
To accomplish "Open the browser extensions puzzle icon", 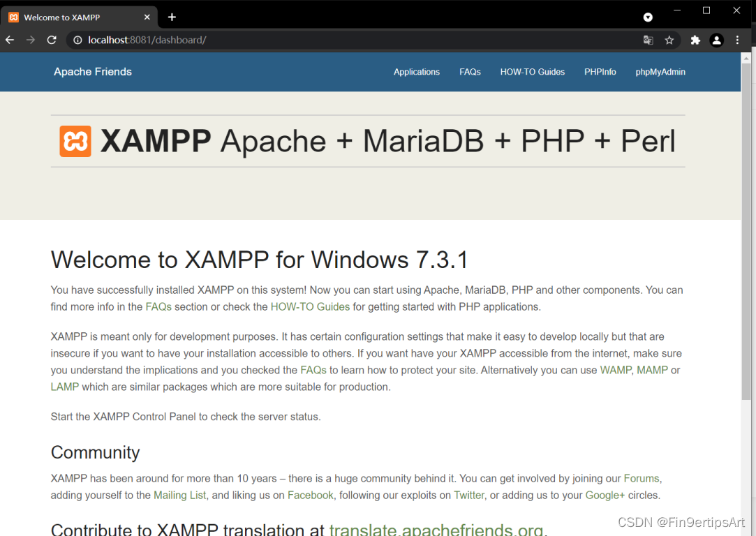I will (x=695, y=40).
